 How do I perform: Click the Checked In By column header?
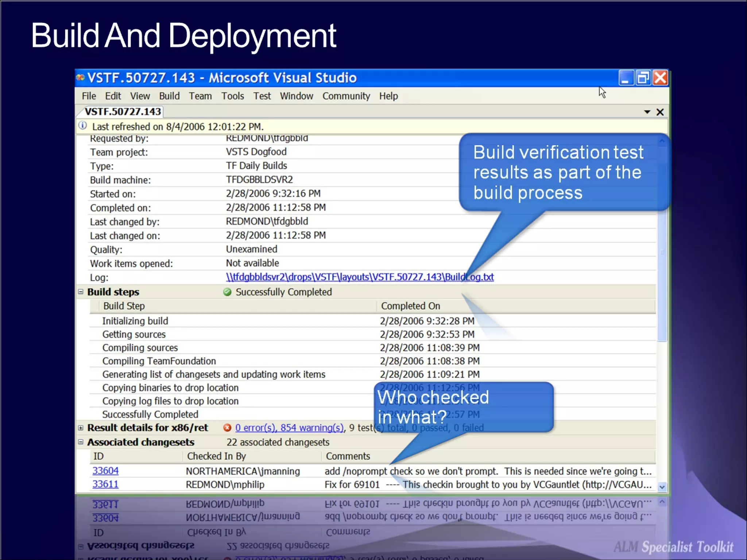[216, 456]
